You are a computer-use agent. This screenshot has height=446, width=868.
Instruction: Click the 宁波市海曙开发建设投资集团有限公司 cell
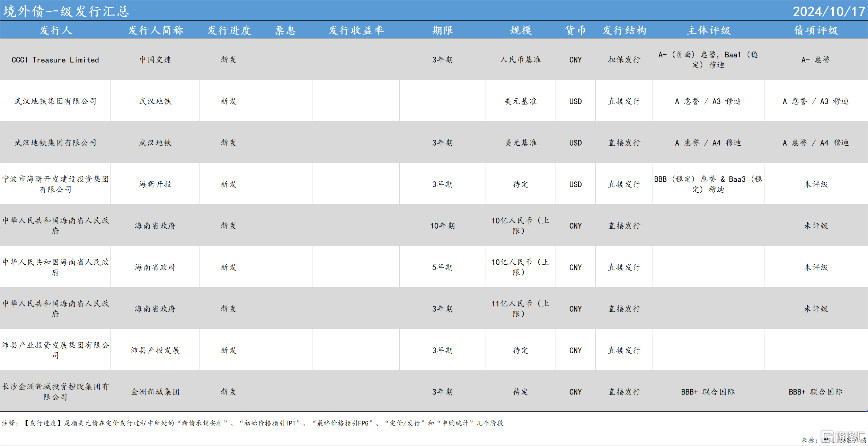tap(55, 184)
